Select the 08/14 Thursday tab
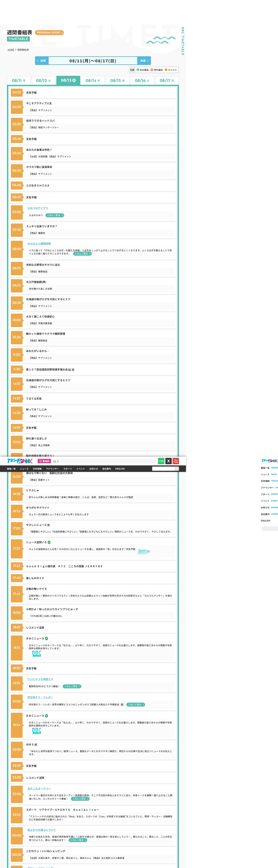The image size is (278, 868). pos(93,81)
